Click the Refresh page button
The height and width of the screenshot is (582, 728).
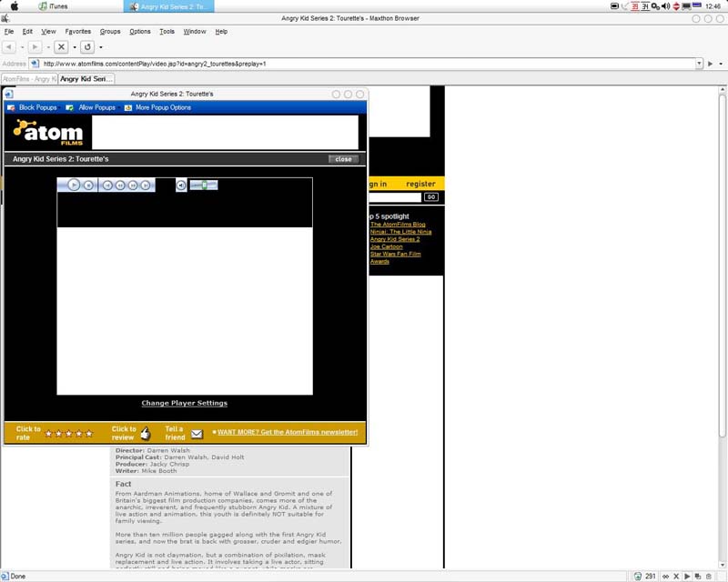coord(87,47)
